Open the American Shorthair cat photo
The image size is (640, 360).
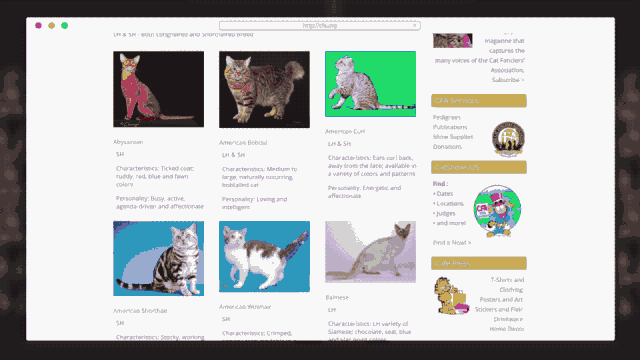158,258
